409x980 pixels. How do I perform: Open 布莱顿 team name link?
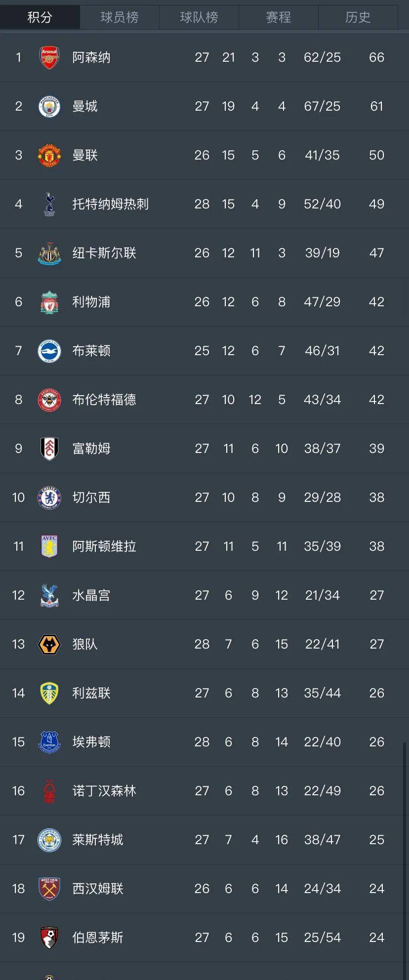[x=91, y=351]
